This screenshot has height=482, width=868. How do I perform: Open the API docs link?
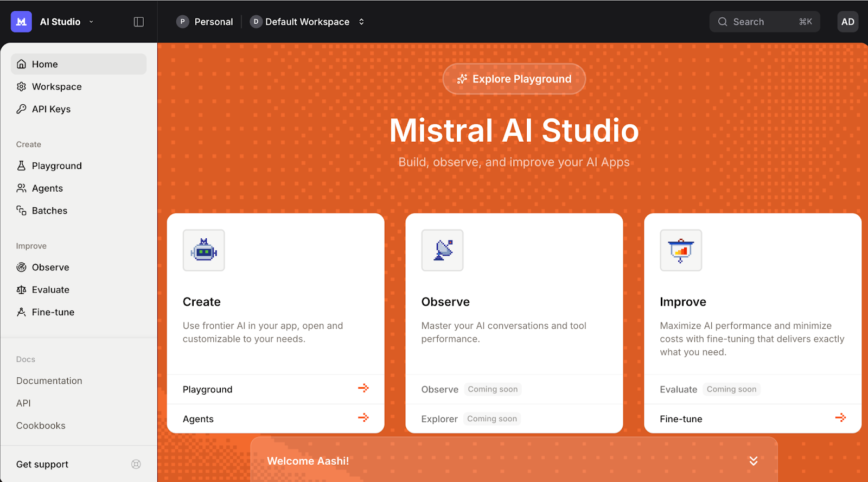click(23, 403)
